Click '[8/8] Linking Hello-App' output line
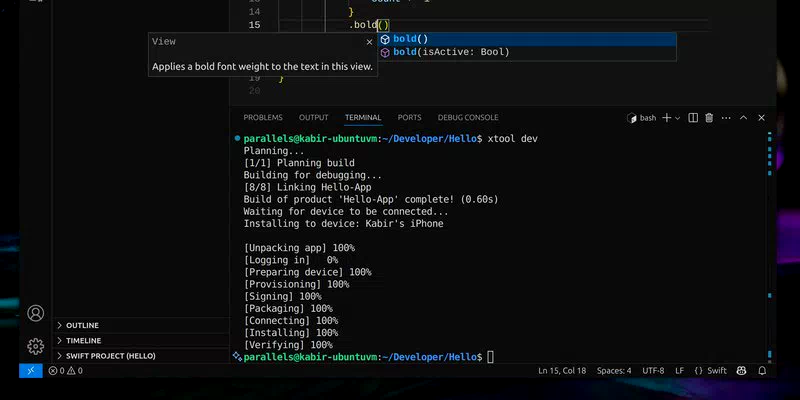This screenshot has width=800, height=400. 307,187
